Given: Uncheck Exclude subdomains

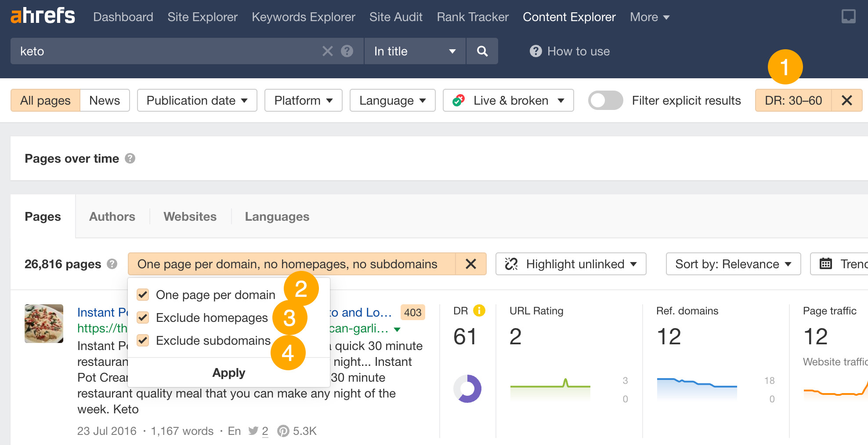Looking at the screenshot, I should click(142, 340).
